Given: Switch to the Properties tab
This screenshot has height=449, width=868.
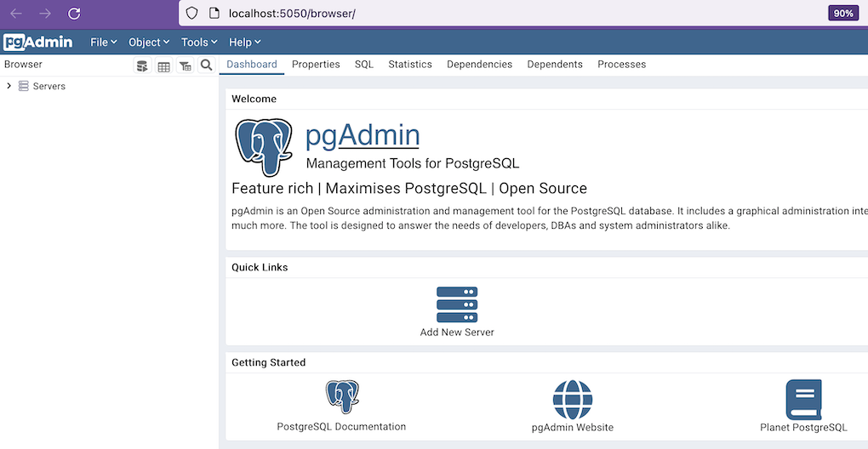Looking at the screenshot, I should [x=316, y=65].
